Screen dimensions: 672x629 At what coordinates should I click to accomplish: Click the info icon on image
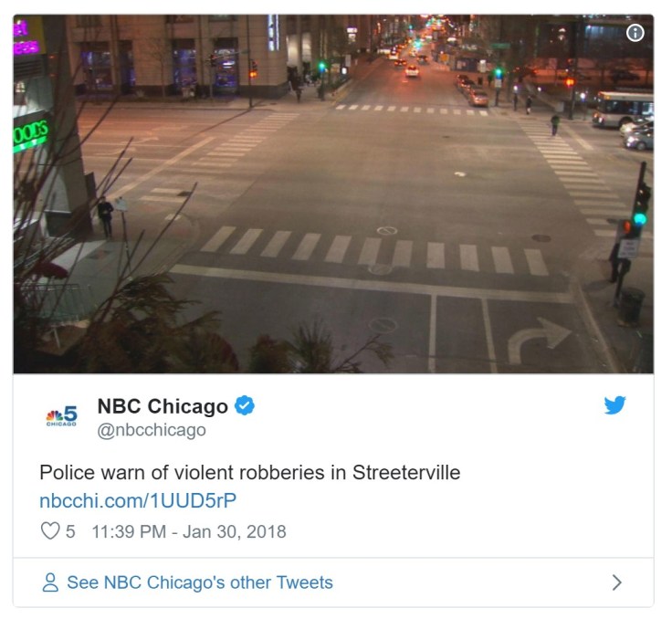pyautogui.click(x=635, y=33)
